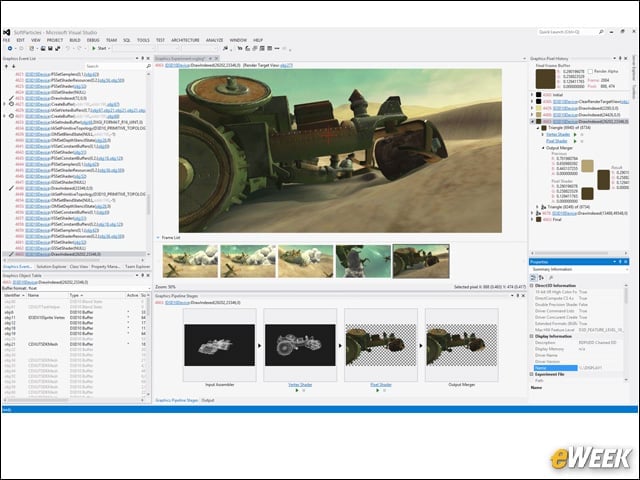
Task: Pin the Properties panel
Action: click(x=620, y=262)
